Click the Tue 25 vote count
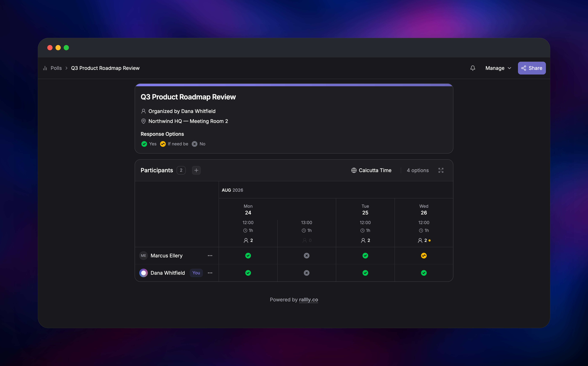The height and width of the screenshot is (366, 588). point(366,240)
